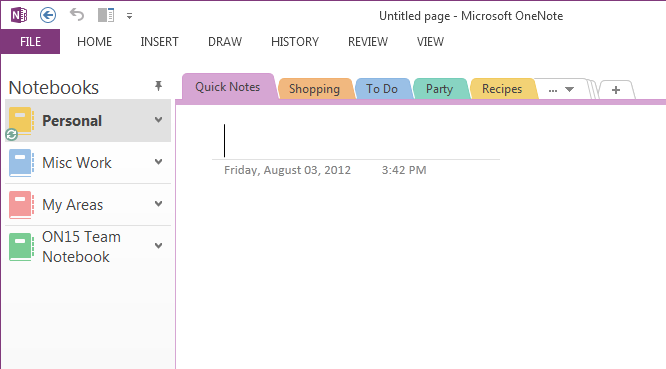Click the sync status icon on Personal notebook
The image size is (666, 369).
[x=11, y=135]
